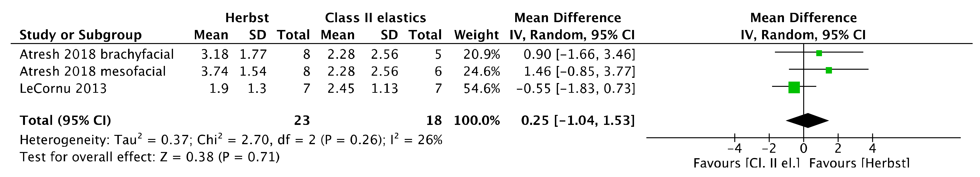980x177 pixels.
Task: Click the Weight column header
Action: tap(476, 35)
